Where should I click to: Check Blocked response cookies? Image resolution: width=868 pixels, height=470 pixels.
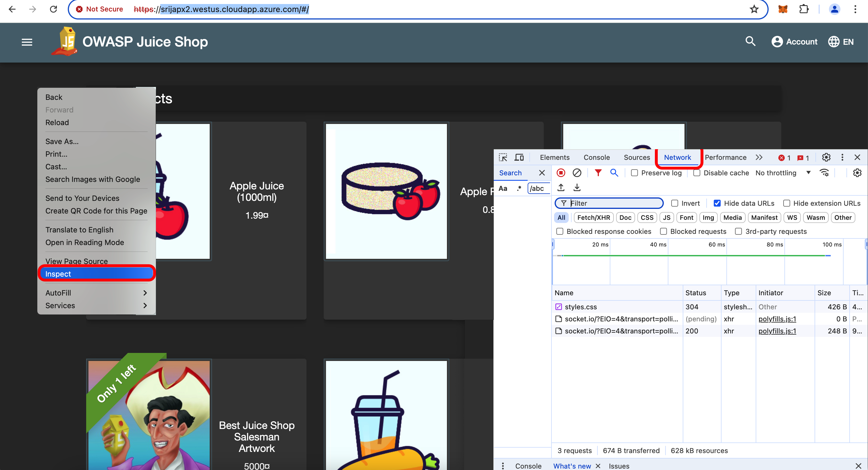(560, 231)
